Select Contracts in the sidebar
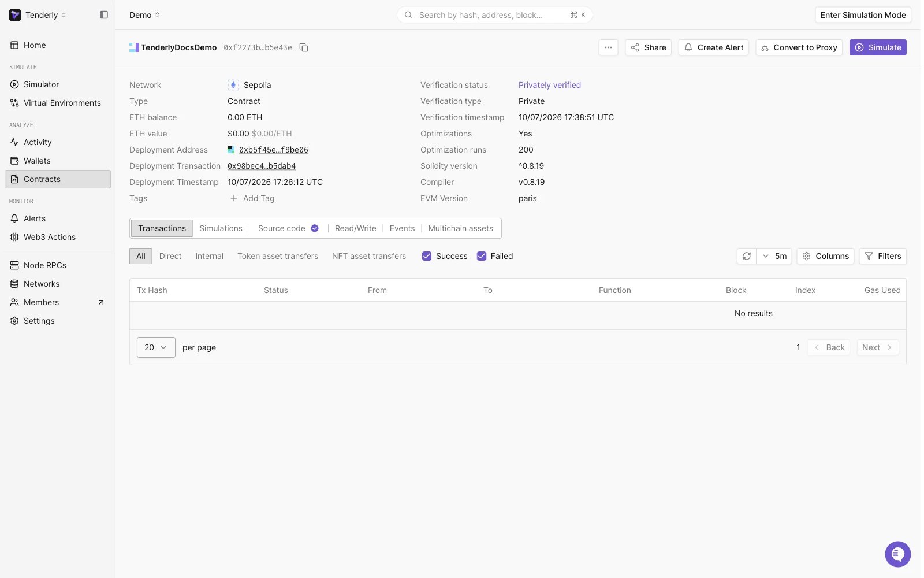Image resolution: width=924 pixels, height=578 pixels. point(58,179)
